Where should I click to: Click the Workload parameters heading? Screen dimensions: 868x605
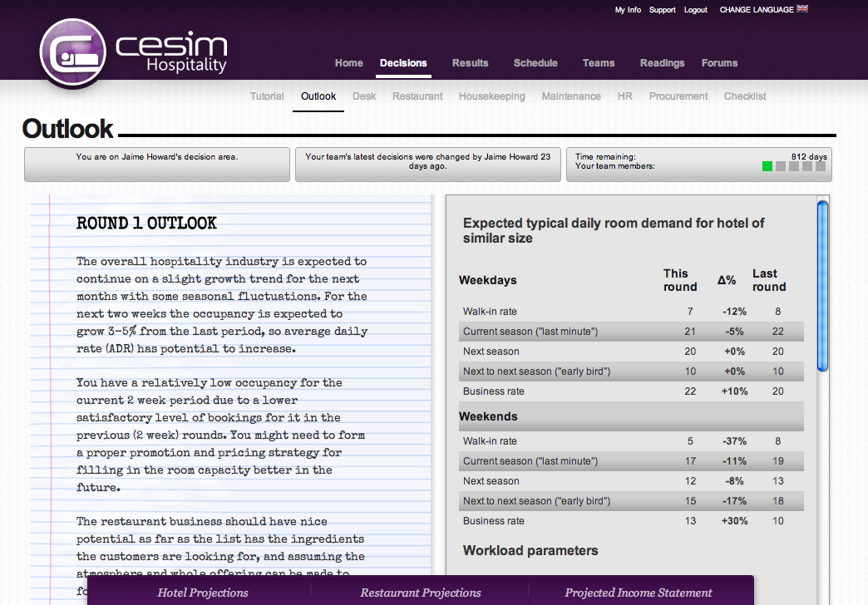coord(530,550)
